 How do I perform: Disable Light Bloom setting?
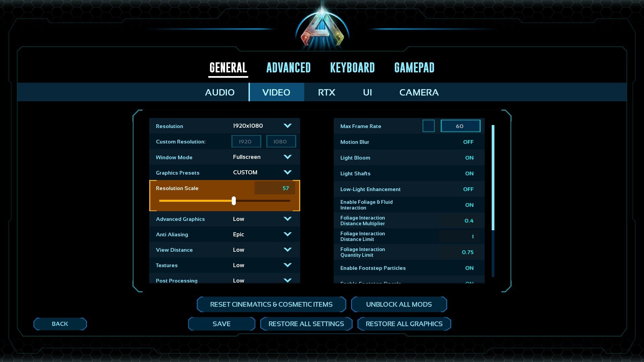pyautogui.click(x=469, y=158)
